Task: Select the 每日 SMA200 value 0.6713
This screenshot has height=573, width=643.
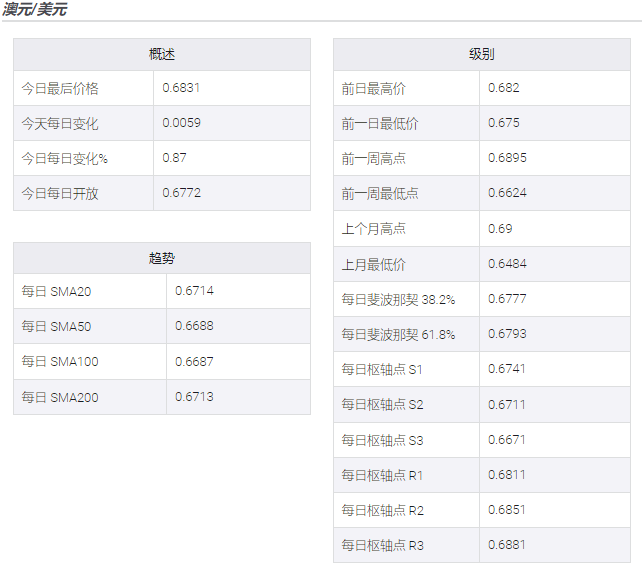Action: (194, 397)
